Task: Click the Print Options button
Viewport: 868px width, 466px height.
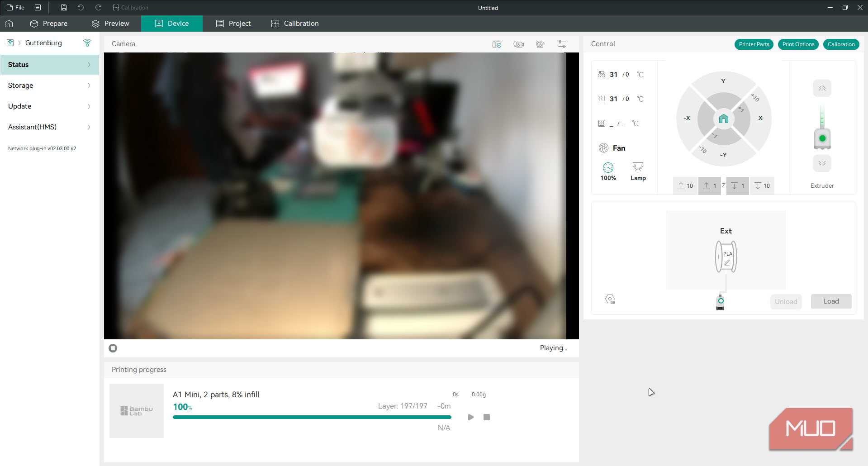Action: 798,44
